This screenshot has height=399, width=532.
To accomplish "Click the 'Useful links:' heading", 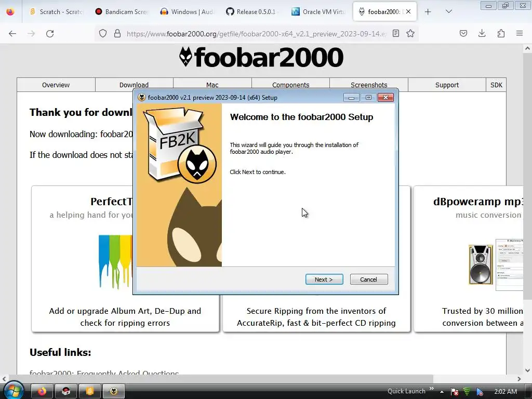I will [60, 352].
